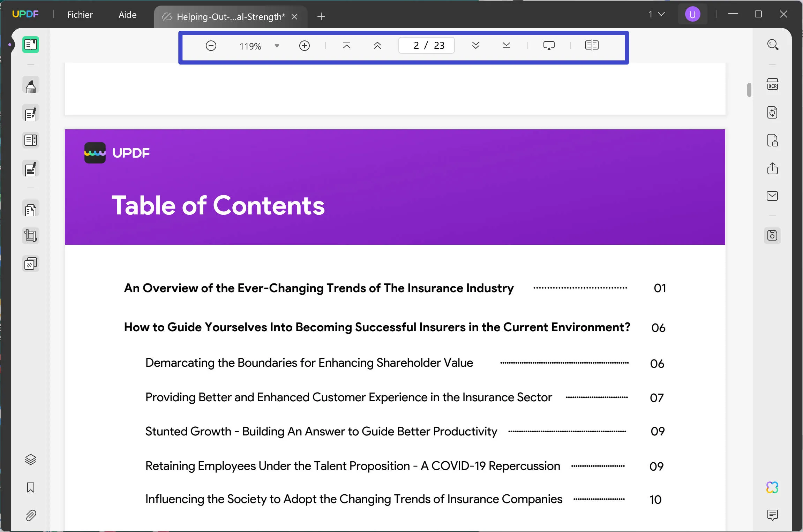Send the file by email icon
The width and height of the screenshot is (803, 532).
(772, 196)
